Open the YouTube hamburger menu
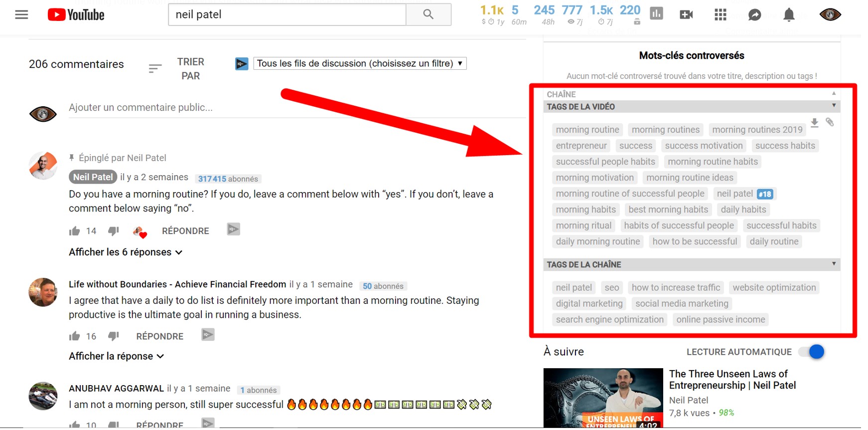This screenshot has width=868, height=430. click(x=21, y=14)
